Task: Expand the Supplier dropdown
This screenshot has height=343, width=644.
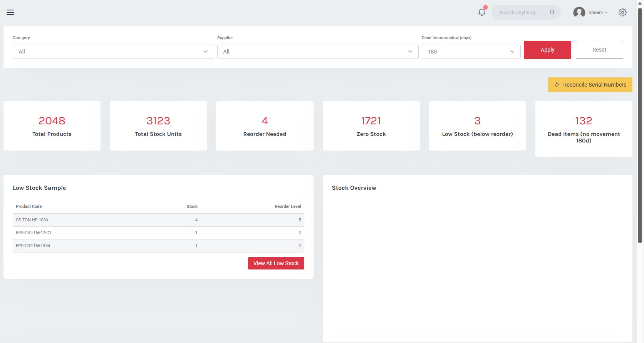Action: tap(318, 52)
